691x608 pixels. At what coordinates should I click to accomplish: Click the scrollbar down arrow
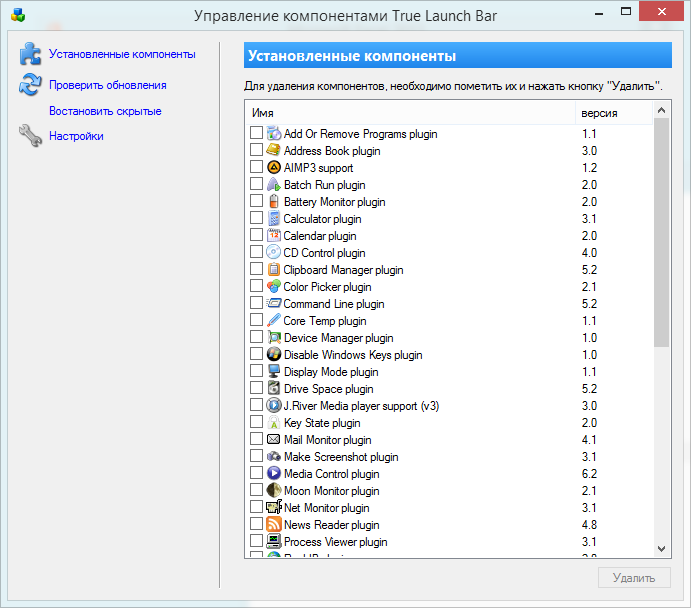(662, 548)
